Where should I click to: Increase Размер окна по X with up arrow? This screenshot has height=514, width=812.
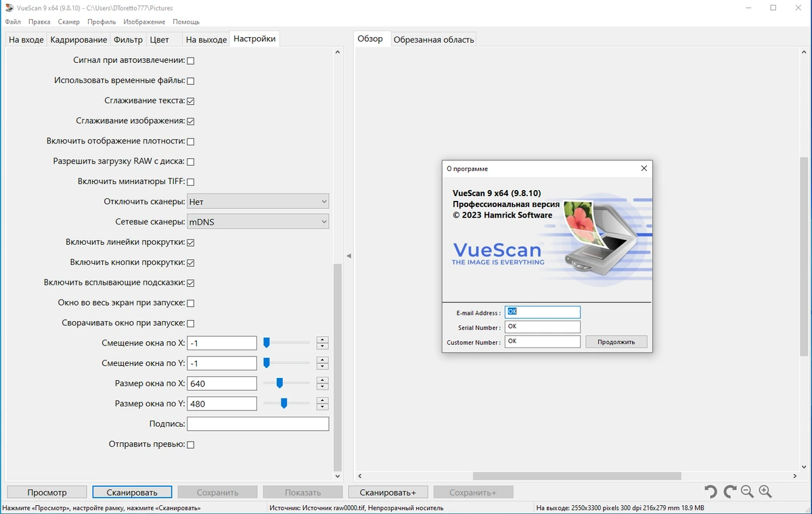coord(322,380)
